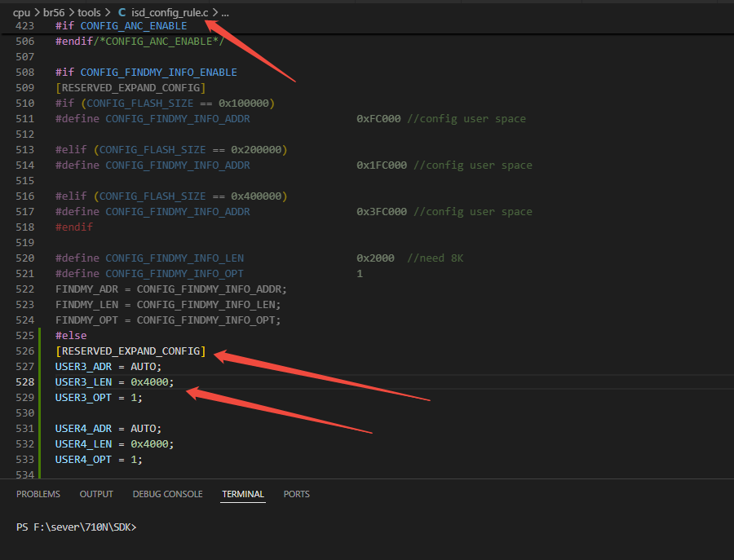Switch to the OUTPUT panel tab
The image size is (734, 560).
coord(96,494)
